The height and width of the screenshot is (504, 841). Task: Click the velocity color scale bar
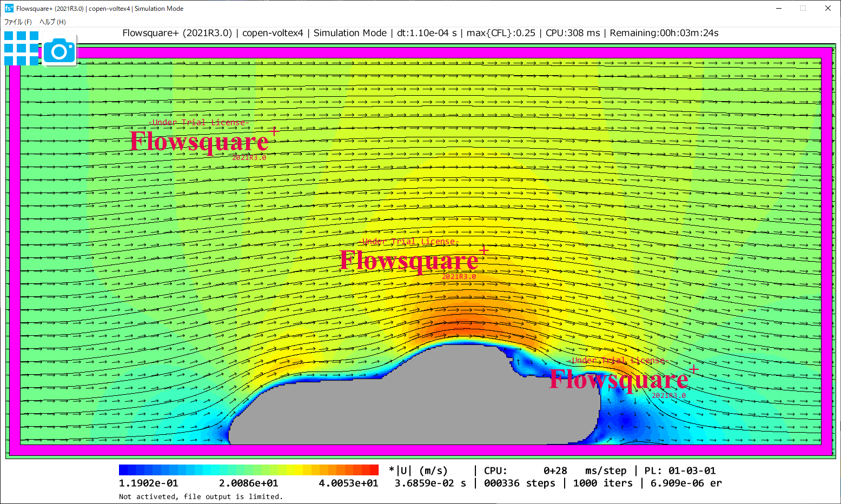coord(249,470)
